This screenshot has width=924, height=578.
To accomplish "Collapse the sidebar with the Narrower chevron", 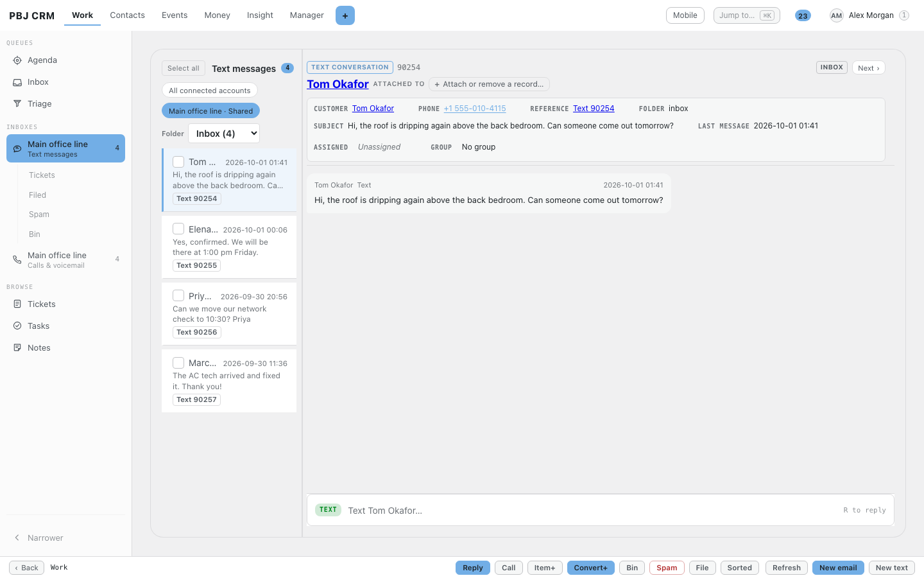I will click(x=17, y=538).
